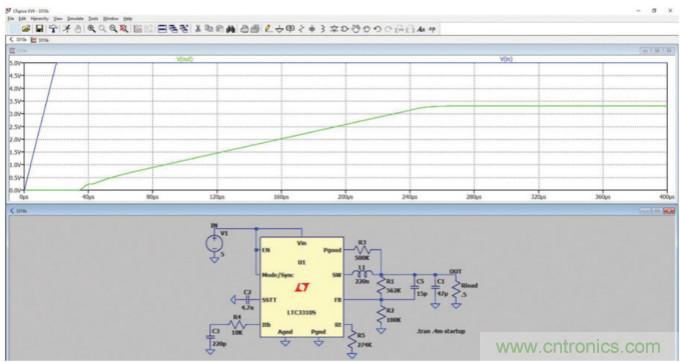
Task: Run the simulation with the running-man icon
Action: (x=66, y=29)
